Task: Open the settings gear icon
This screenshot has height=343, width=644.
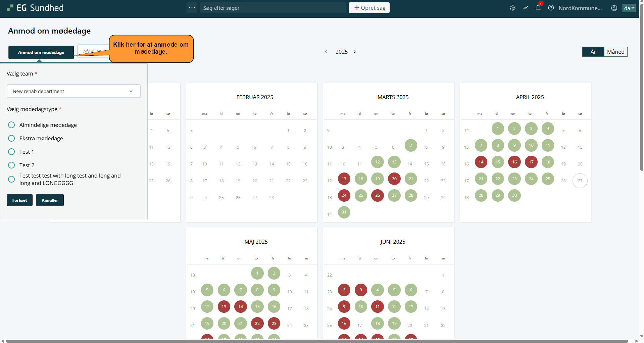Action: [x=512, y=8]
